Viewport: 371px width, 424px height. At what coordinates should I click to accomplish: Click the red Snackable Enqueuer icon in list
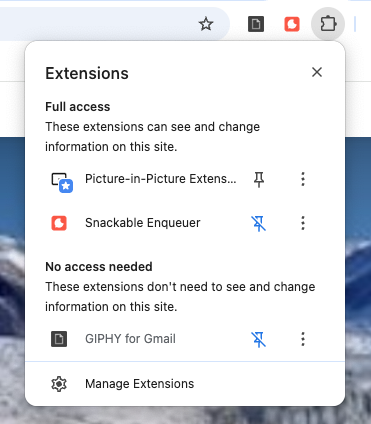coord(59,223)
